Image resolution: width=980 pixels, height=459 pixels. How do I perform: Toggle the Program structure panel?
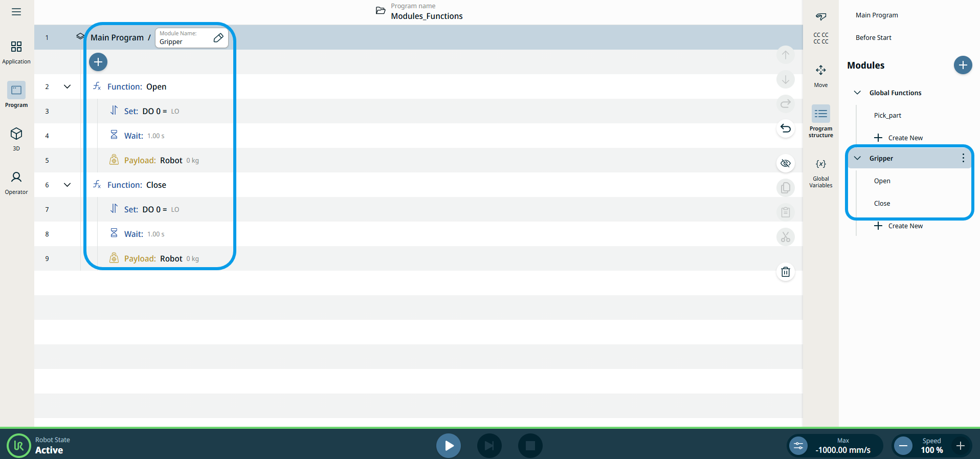(x=820, y=120)
